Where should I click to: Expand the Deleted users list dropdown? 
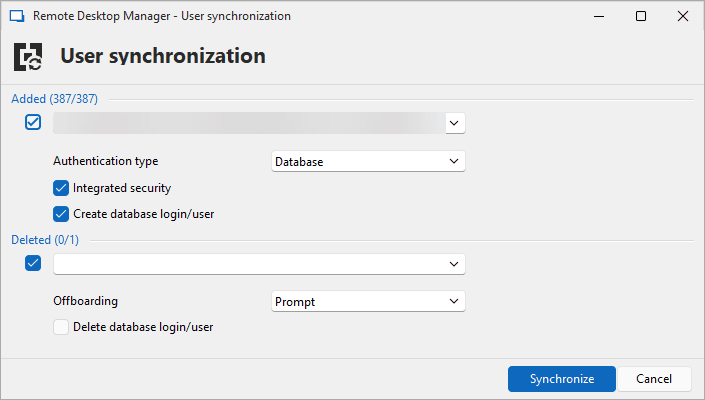click(x=454, y=263)
